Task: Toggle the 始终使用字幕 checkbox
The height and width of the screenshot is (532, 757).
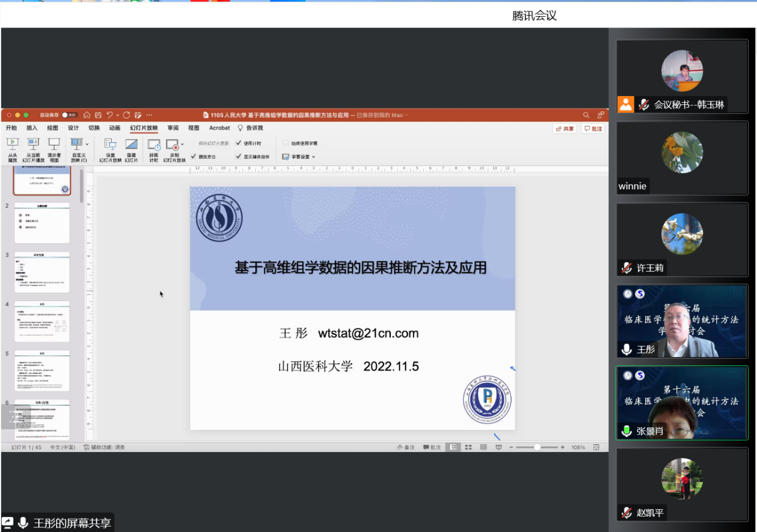Action: [x=286, y=143]
